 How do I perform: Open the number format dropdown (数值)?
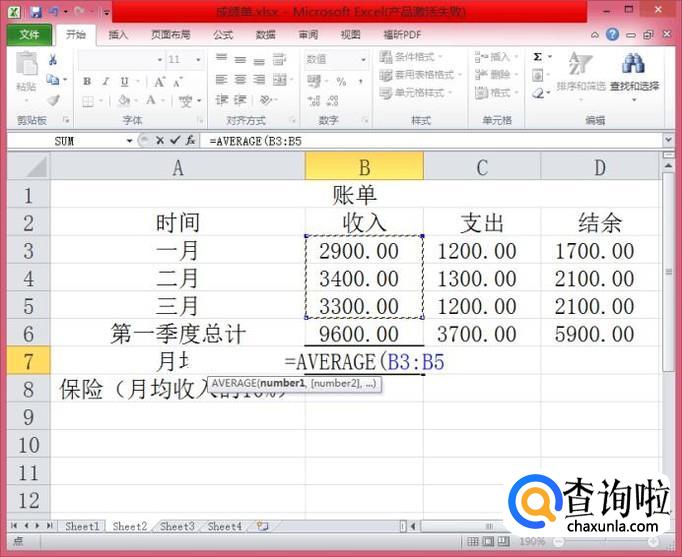point(365,59)
